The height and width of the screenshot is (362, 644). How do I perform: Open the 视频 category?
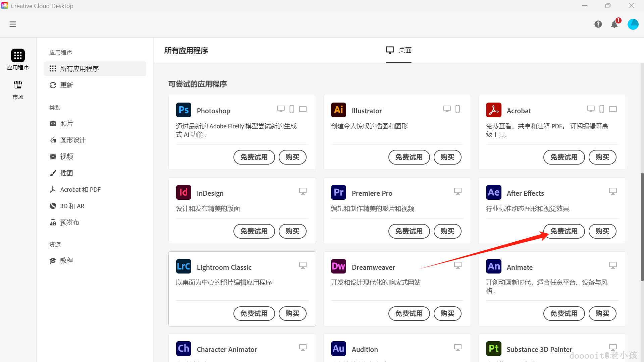pyautogui.click(x=67, y=156)
